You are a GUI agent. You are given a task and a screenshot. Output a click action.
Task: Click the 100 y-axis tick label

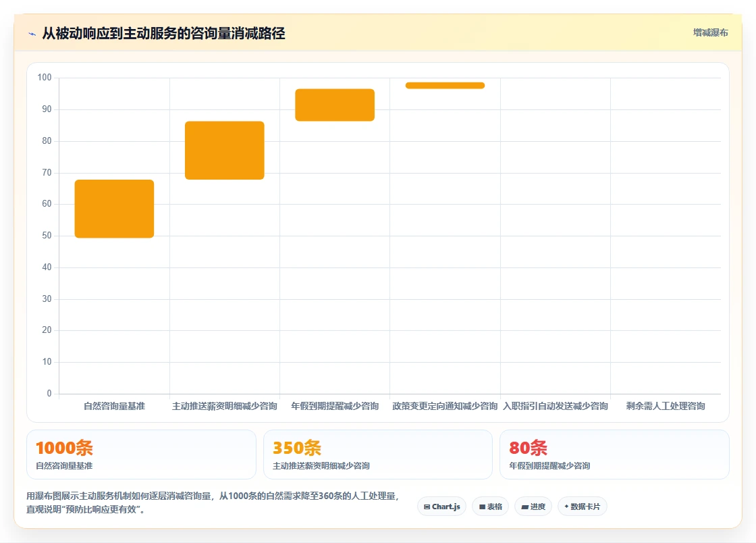coord(45,77)
